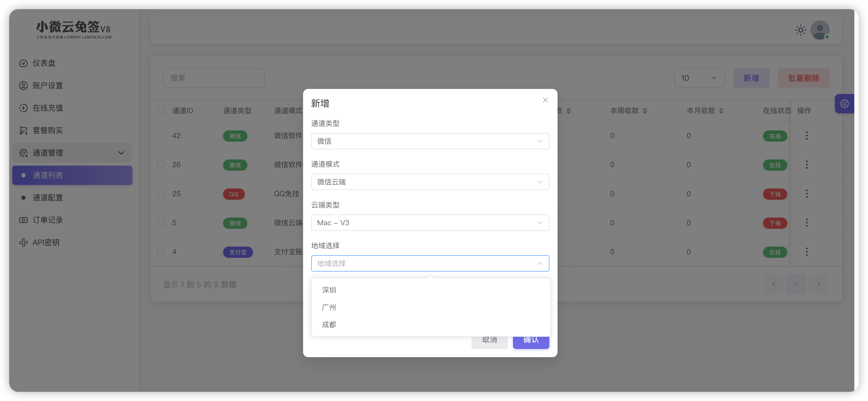Click the API密钥 icon
Image resolution: width=868 pixels, height=401 pixels.
coord(23,242)
